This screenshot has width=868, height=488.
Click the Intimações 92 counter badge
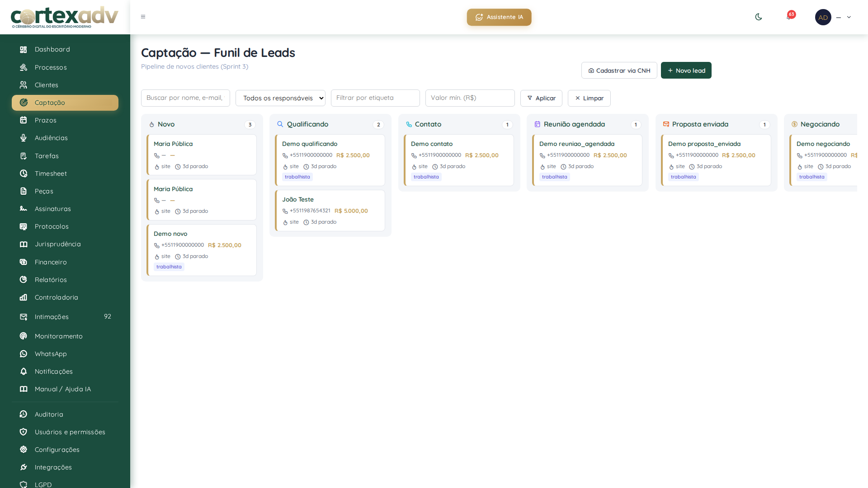[108, 316]
